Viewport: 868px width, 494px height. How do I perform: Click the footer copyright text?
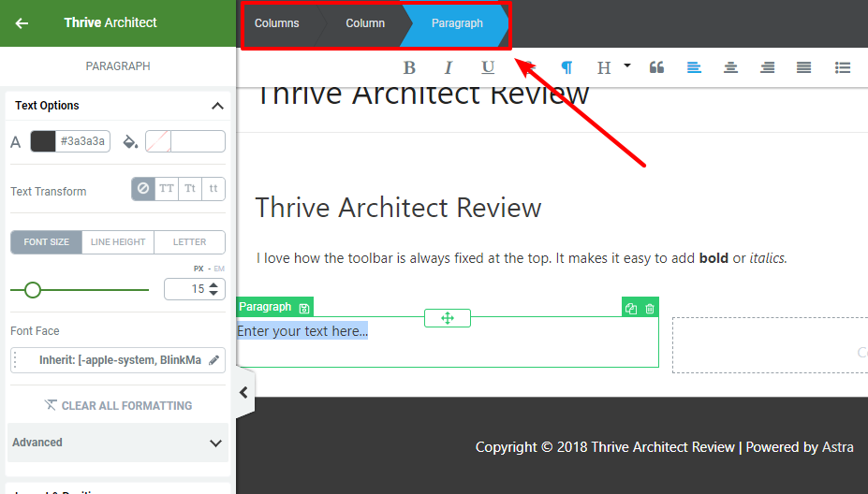click(x=664, y=447)
